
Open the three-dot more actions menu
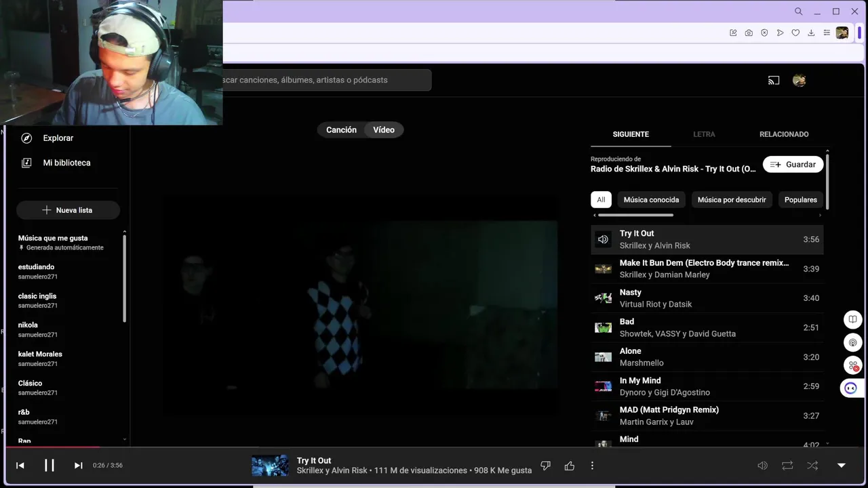tap(592, 466)
